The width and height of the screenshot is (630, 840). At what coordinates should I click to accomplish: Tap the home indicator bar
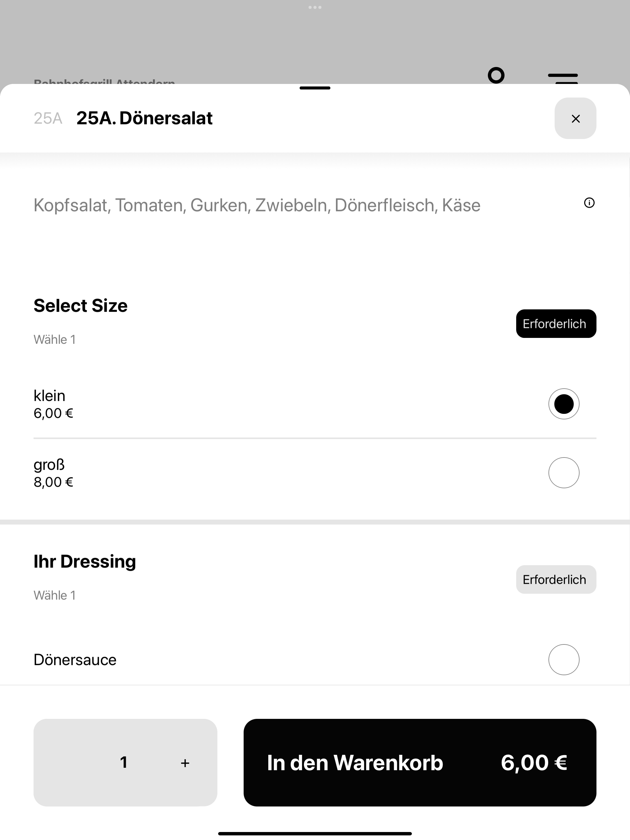[x=315, y=834]
